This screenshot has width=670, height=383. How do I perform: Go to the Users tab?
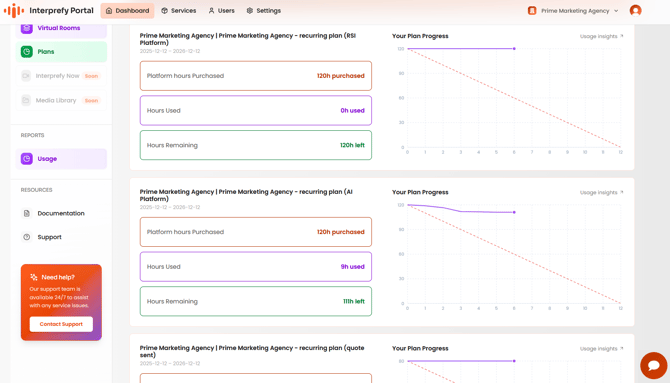pos(221,11)
